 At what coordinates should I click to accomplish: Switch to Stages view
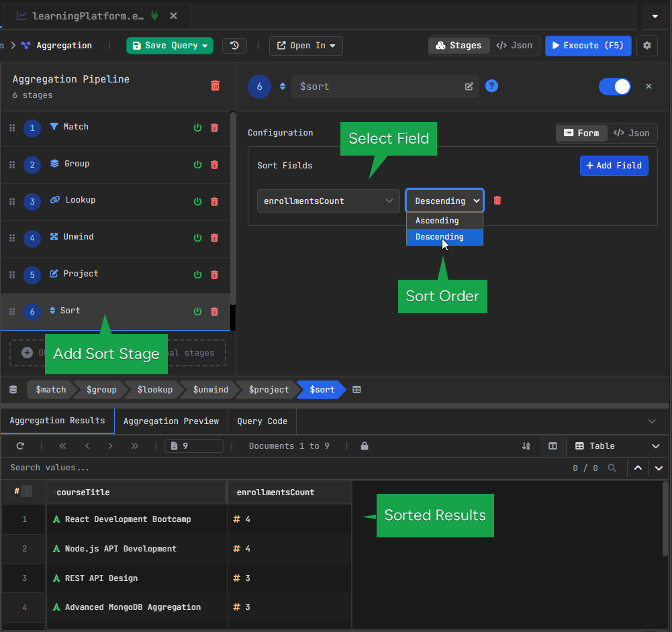(459, 46)
